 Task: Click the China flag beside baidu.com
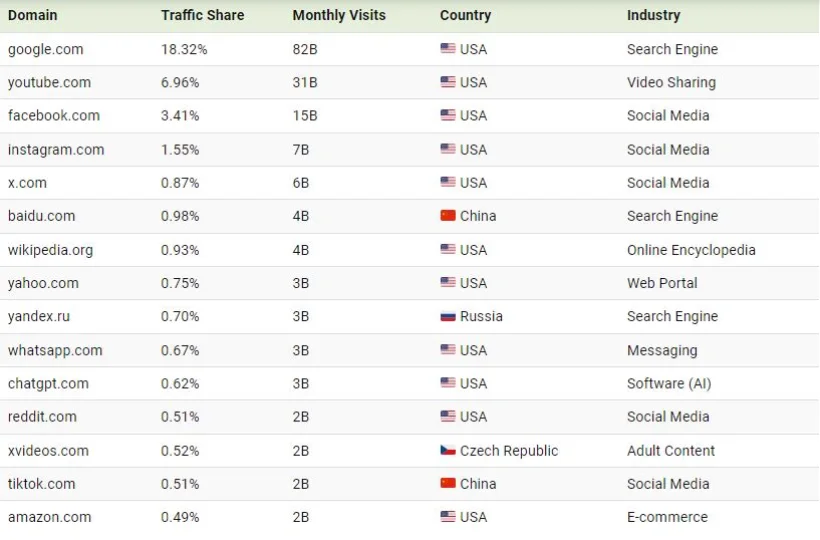(448, 216)
